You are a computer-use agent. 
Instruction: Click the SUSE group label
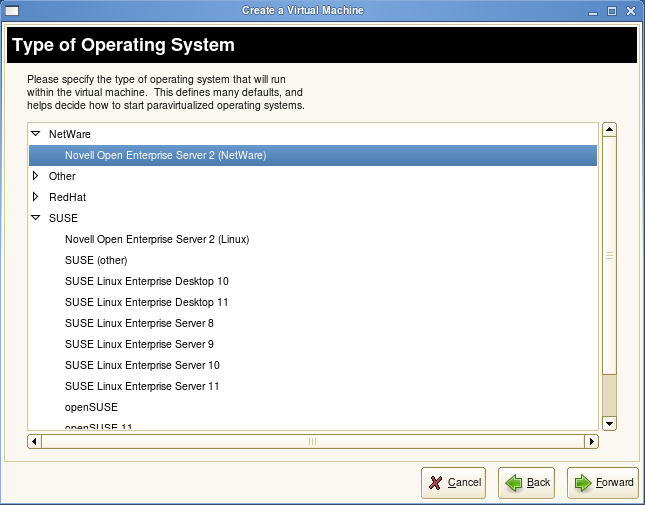[x=63, y=218]
